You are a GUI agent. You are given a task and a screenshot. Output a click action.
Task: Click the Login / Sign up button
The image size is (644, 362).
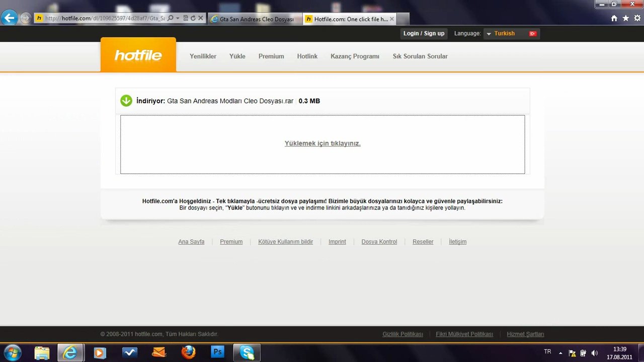tap(424, 33)
